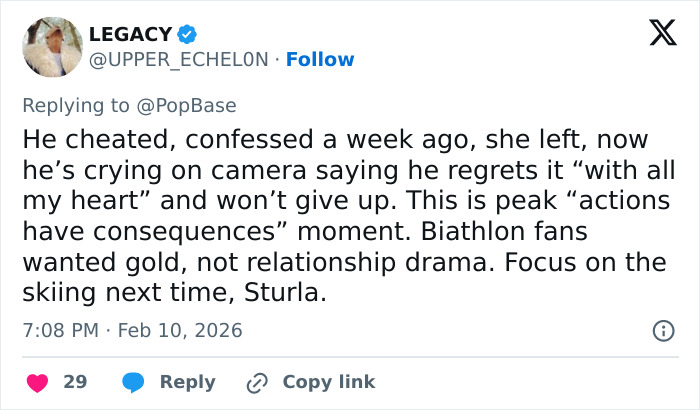Click the X logo icon

(655, 35)
